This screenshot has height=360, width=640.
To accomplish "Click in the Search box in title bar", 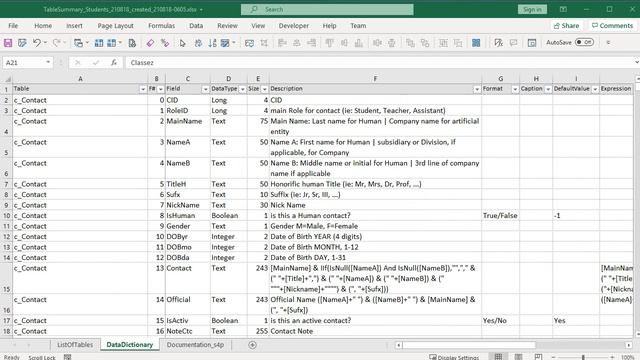I will (x=327, y=9).
